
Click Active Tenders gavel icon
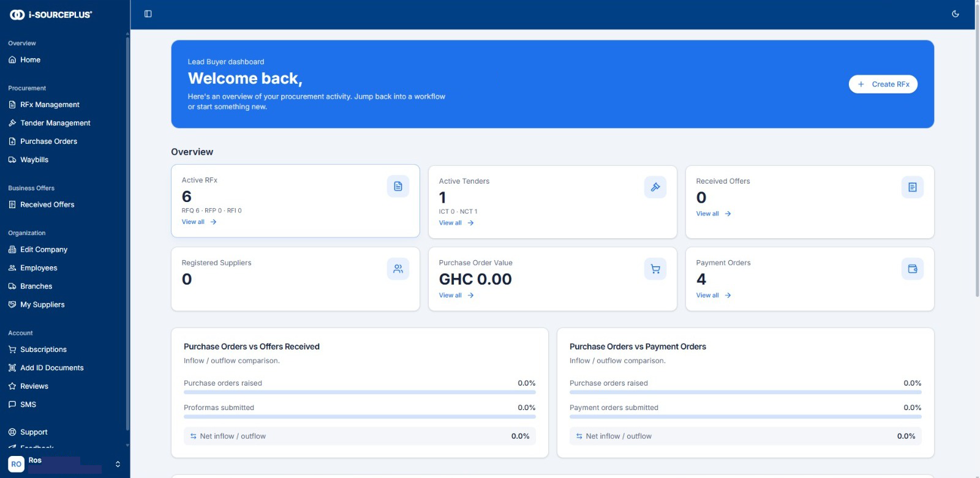pos(655,187)
